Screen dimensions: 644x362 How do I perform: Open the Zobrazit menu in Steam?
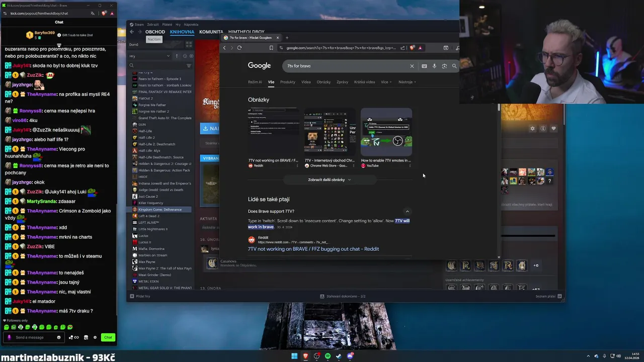[x=153, y=25]
